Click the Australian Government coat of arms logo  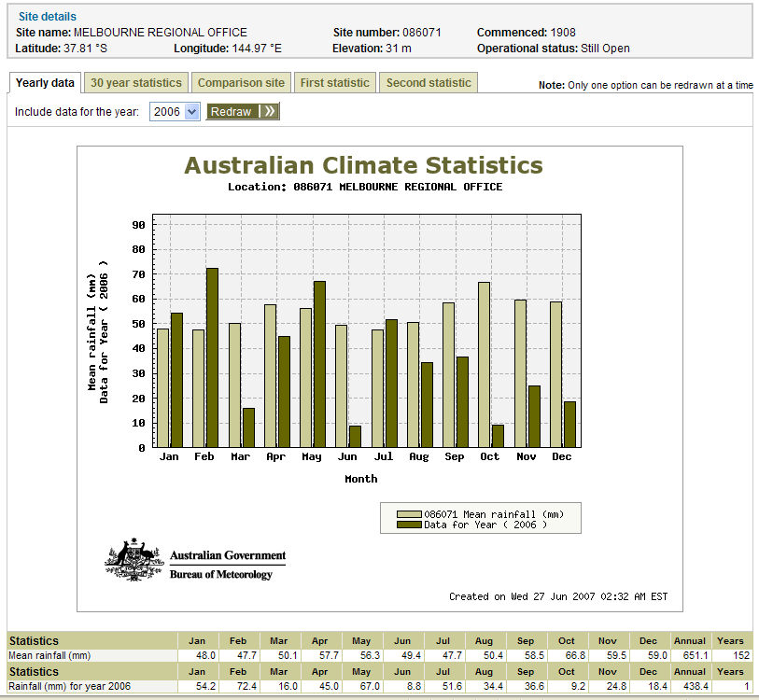pyautogui.click(x=134, y=559)
